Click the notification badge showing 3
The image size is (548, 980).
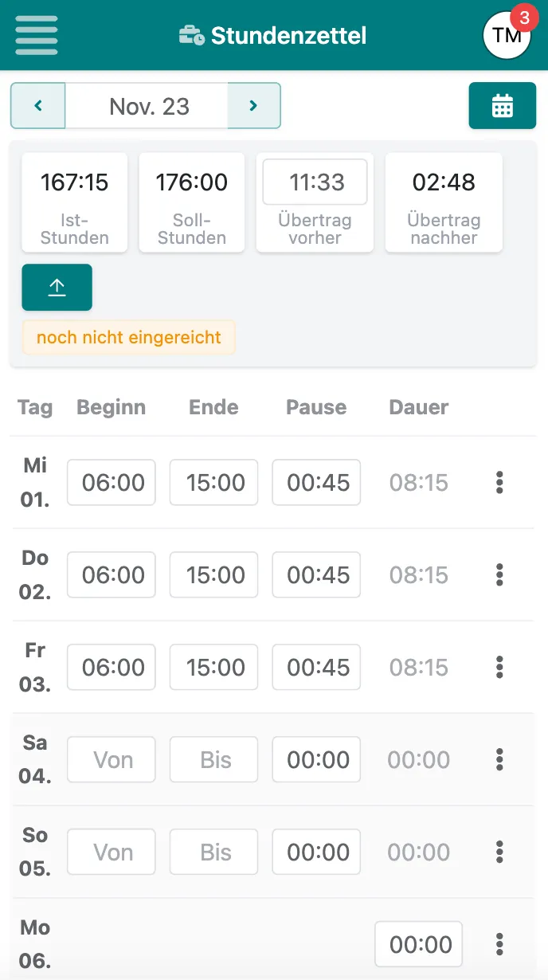(525, 18)
